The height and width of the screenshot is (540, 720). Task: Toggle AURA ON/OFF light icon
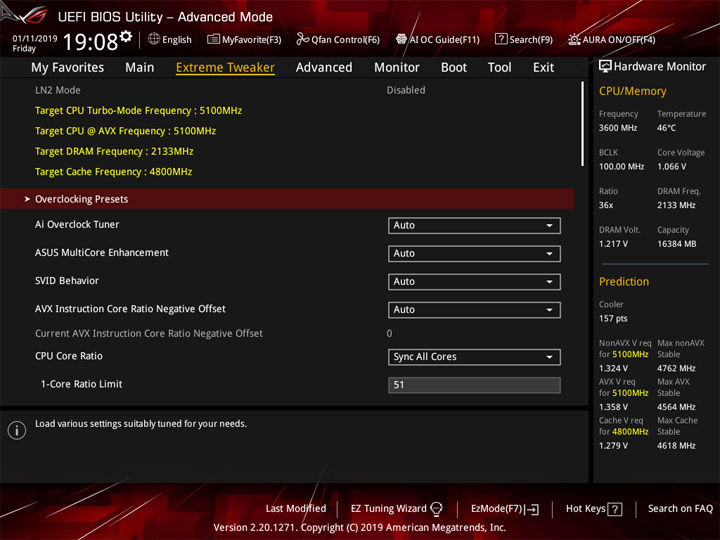[x=574, y=39]
